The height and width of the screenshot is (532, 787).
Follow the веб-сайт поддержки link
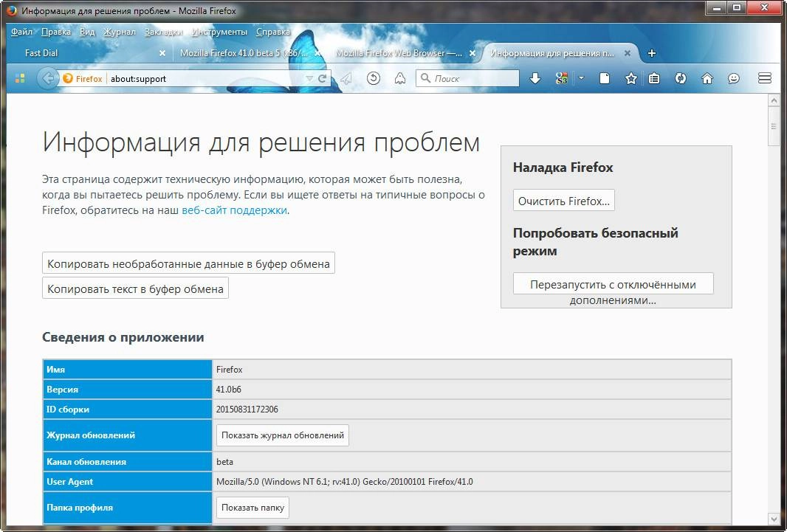[x=234, y=210]
